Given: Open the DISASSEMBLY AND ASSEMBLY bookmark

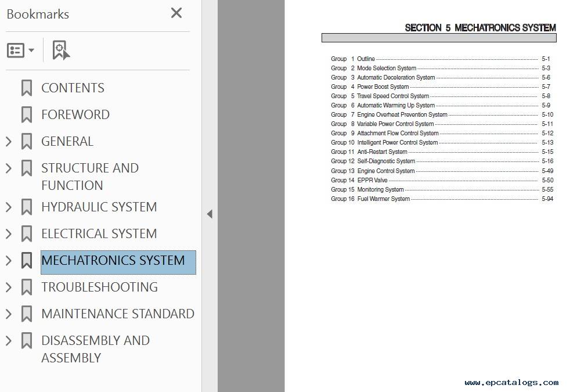Looking at the screenshot, I should pyautogui.click(x=95, y=349).
